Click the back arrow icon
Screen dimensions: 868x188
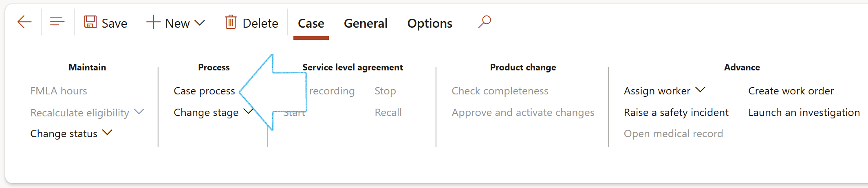(24, 22)
